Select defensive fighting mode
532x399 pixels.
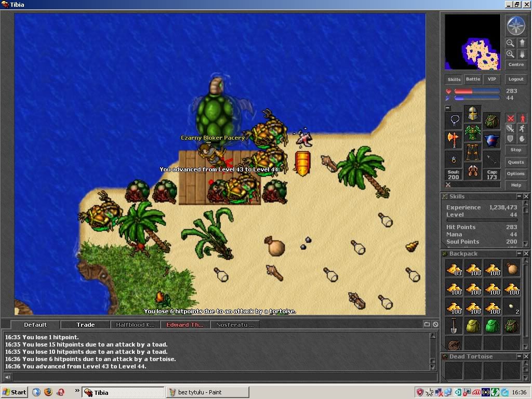tap(510, 138)
